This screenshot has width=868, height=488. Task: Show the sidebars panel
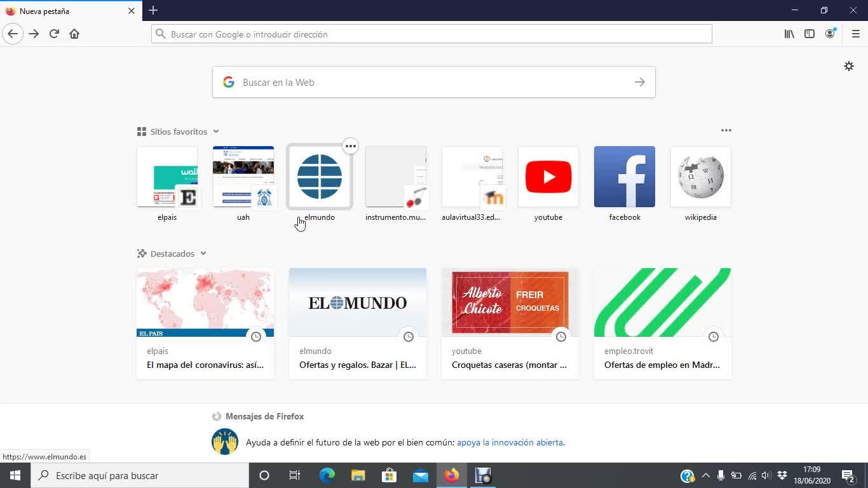[x=810, y=34]
